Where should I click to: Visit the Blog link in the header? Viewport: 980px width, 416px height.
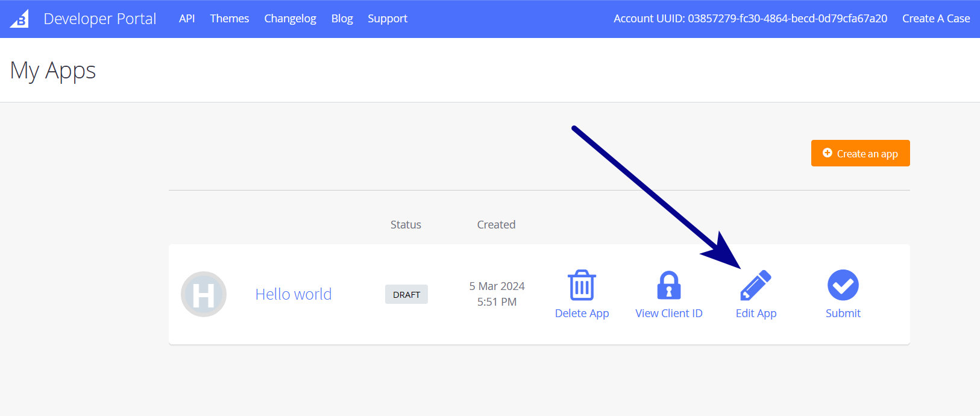342,19
